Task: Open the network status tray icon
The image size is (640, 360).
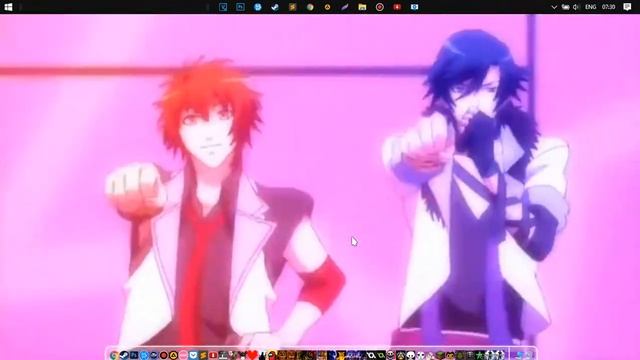Action: point(565,7)
